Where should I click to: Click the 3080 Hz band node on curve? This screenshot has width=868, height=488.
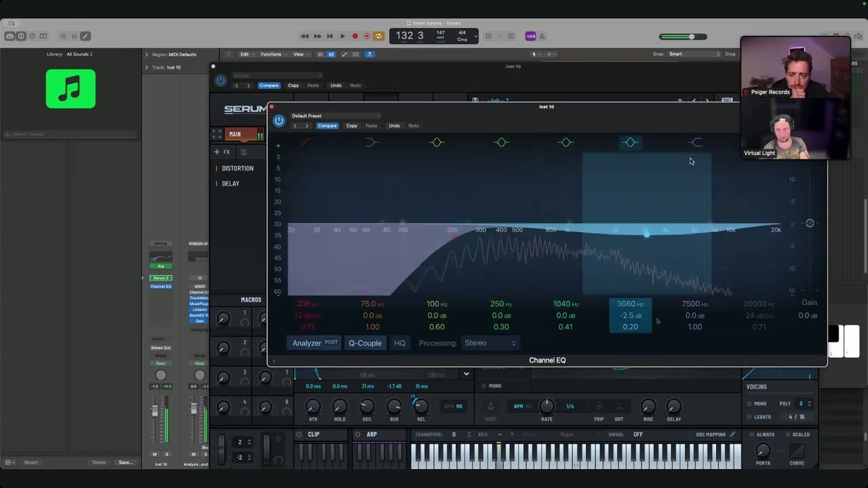pos(646,234)
